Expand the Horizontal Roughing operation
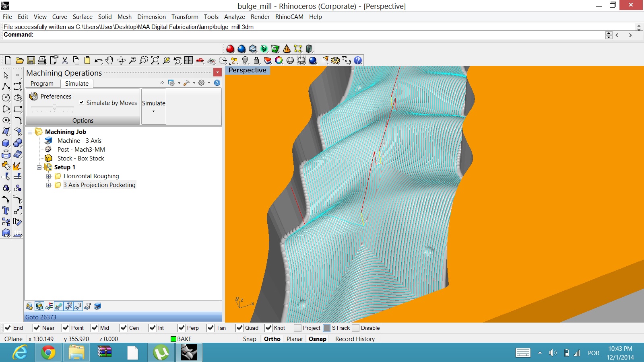The height and width of the screenshot is (362, 644). tap(49, 176)
